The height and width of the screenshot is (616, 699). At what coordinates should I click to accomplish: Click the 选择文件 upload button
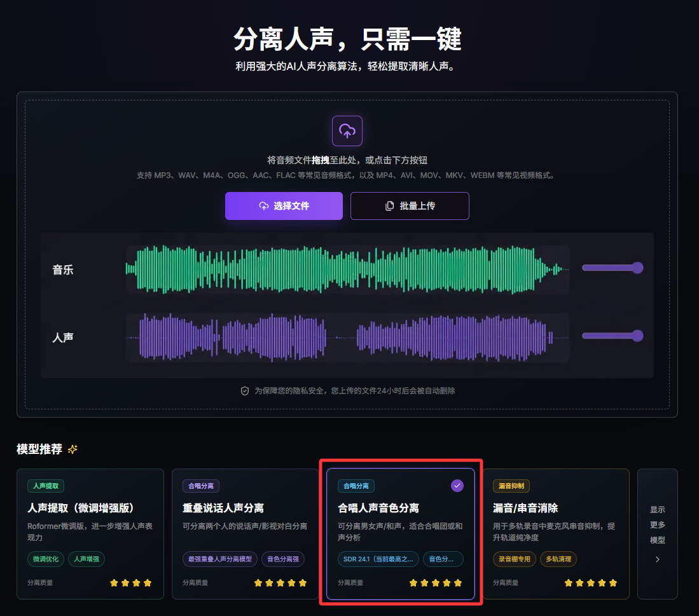click(x=284, y=206)
